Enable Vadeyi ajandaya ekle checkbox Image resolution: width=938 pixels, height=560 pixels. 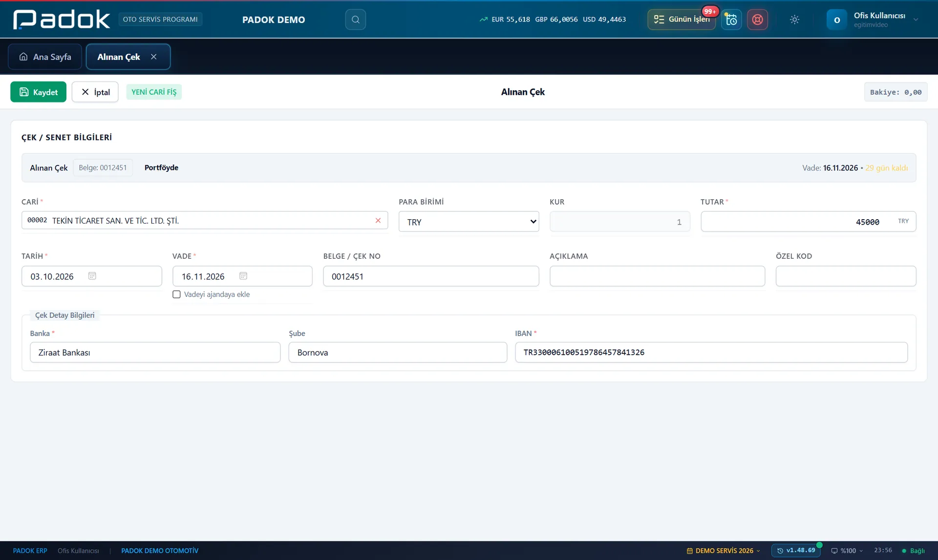[176, 294]
